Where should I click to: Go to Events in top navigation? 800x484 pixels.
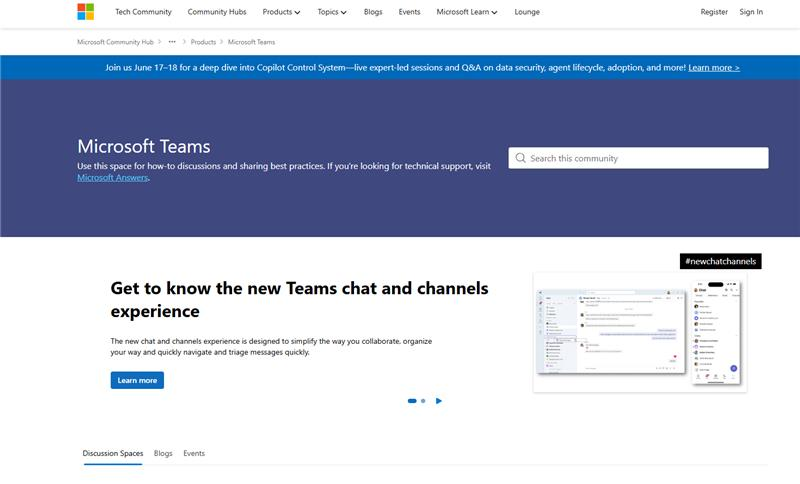coord(409,12)
